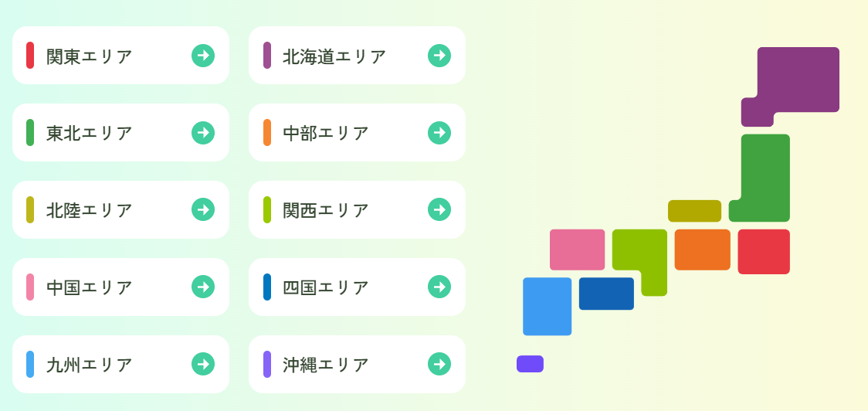Click the arrow icon for 関東エリア
868x411 pixels.
pyautogui.click(x=203, y=56)
